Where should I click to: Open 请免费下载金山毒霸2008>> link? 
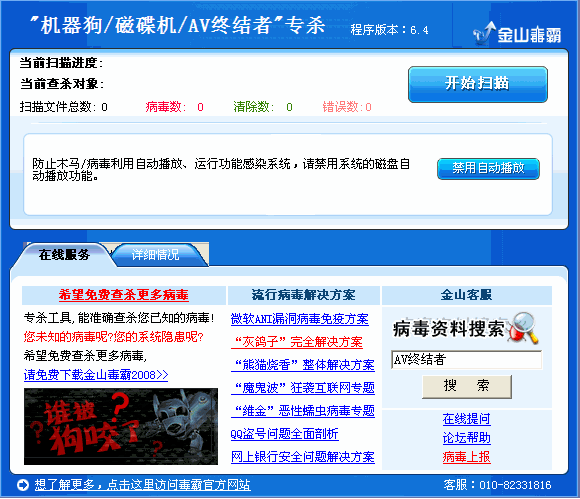tap(96, 375)
